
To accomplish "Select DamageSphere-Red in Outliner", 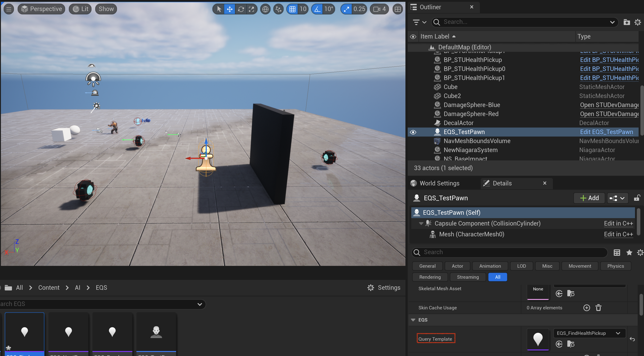I will pyautogui.click(x=471, y=114).
